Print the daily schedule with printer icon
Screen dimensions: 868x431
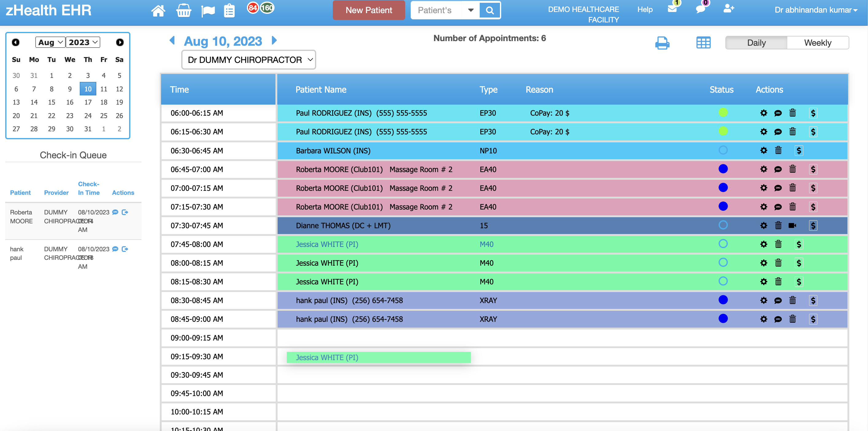click(662, 43)
